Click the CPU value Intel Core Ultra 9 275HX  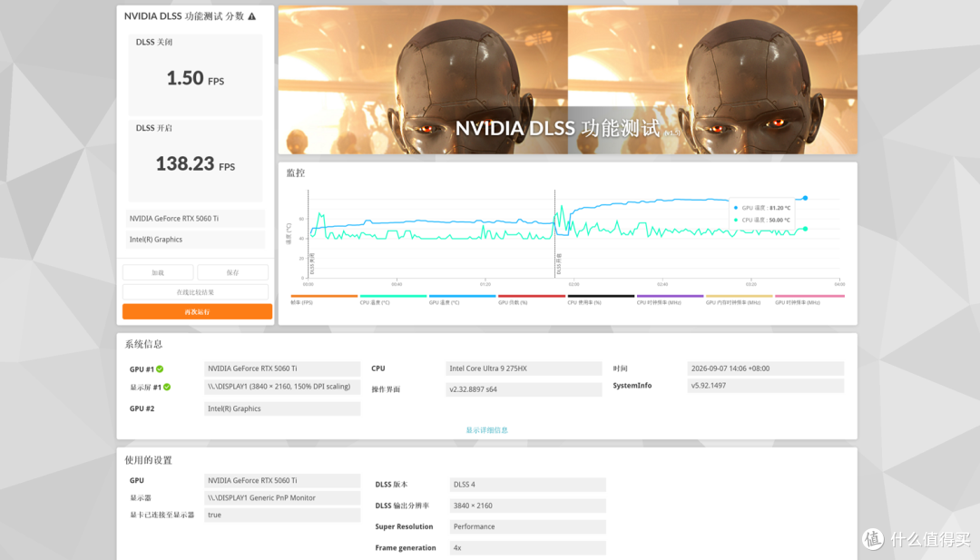coord(524,368)
